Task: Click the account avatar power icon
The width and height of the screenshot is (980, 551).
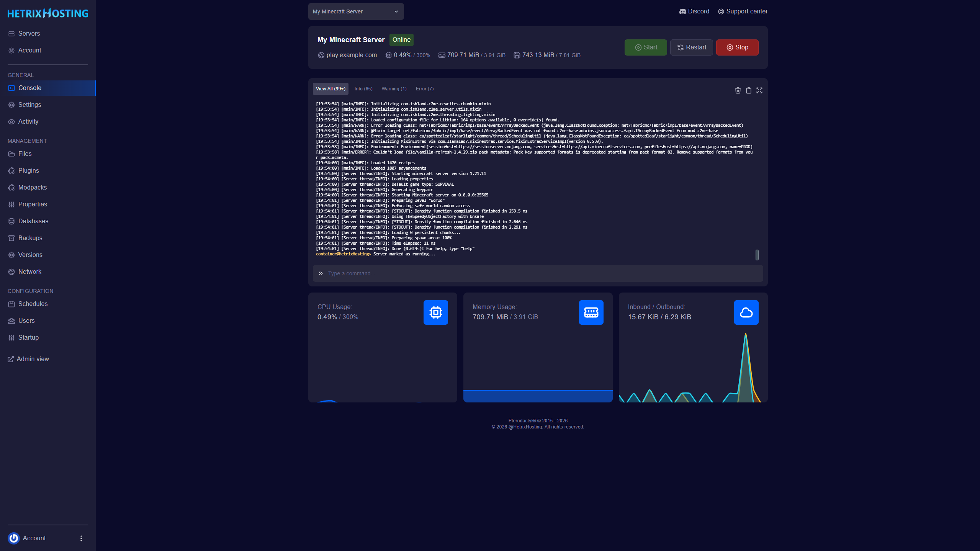Action: (x=14, y=538)
